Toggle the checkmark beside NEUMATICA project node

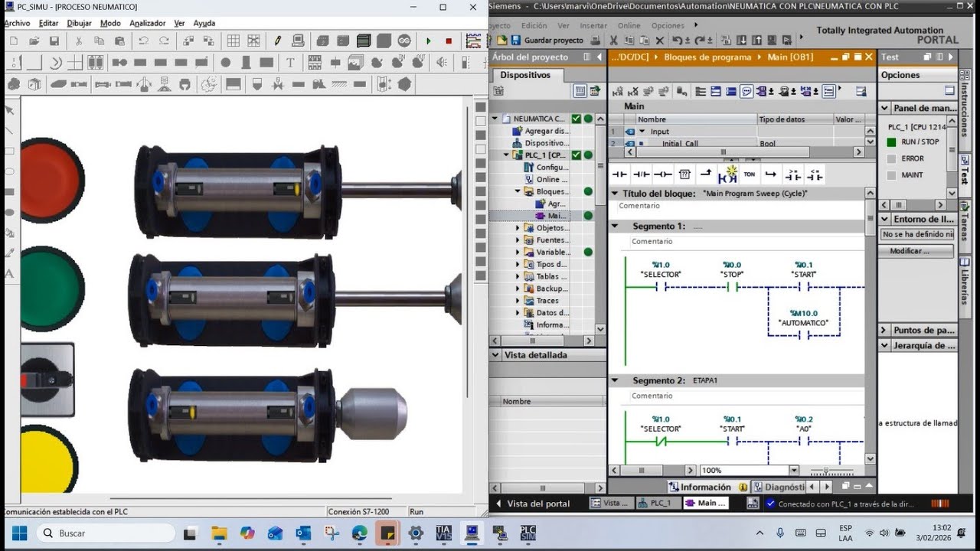[x=576, y=119]
